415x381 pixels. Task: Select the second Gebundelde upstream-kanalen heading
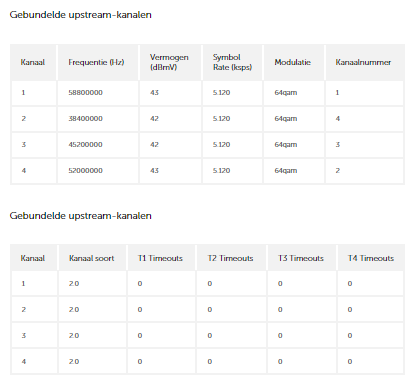pyautogui.click(x=80, y=216)
